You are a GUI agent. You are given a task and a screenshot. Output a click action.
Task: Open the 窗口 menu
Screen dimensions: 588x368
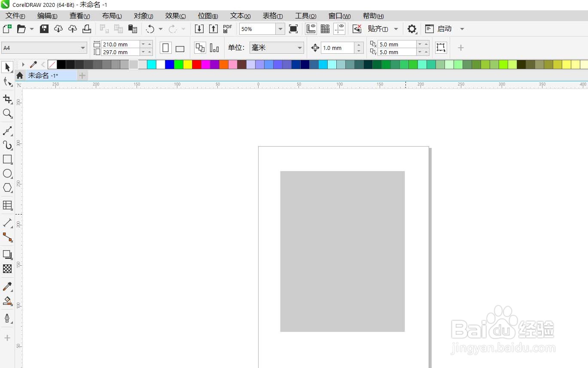click(x=339, y=16)
